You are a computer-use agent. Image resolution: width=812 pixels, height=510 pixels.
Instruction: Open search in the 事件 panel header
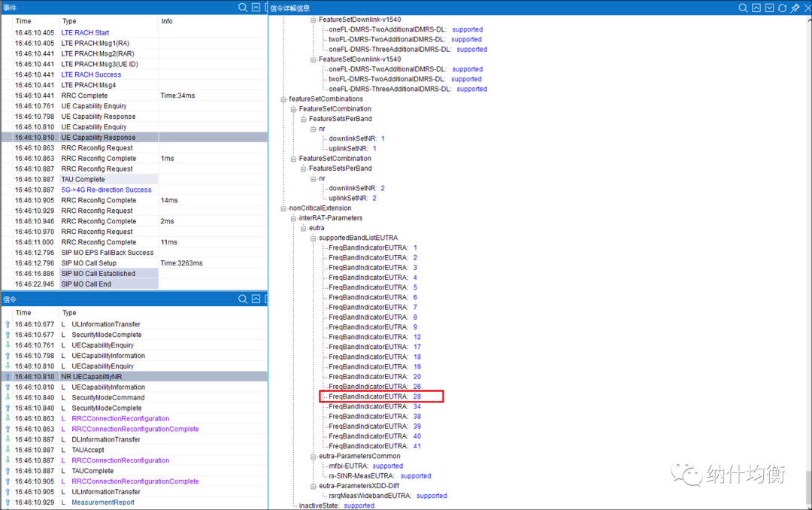click(242, 8)
